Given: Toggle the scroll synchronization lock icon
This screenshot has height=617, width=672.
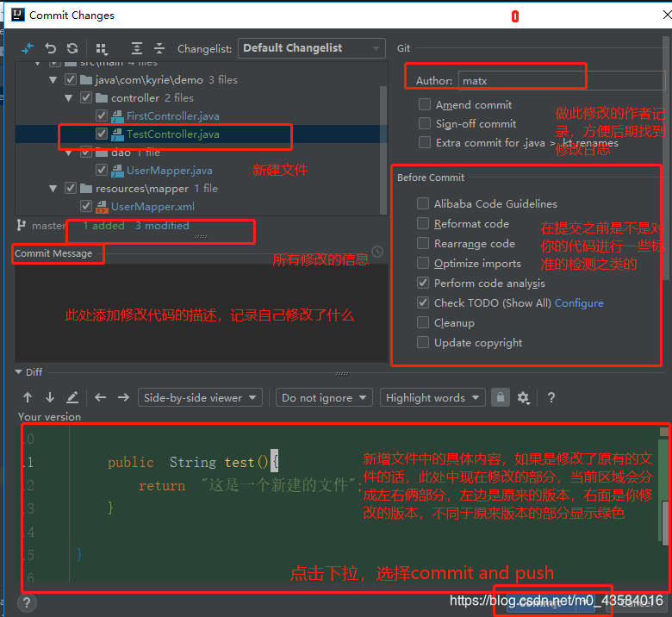Looking at the screenshot, I should pos(501,397).
